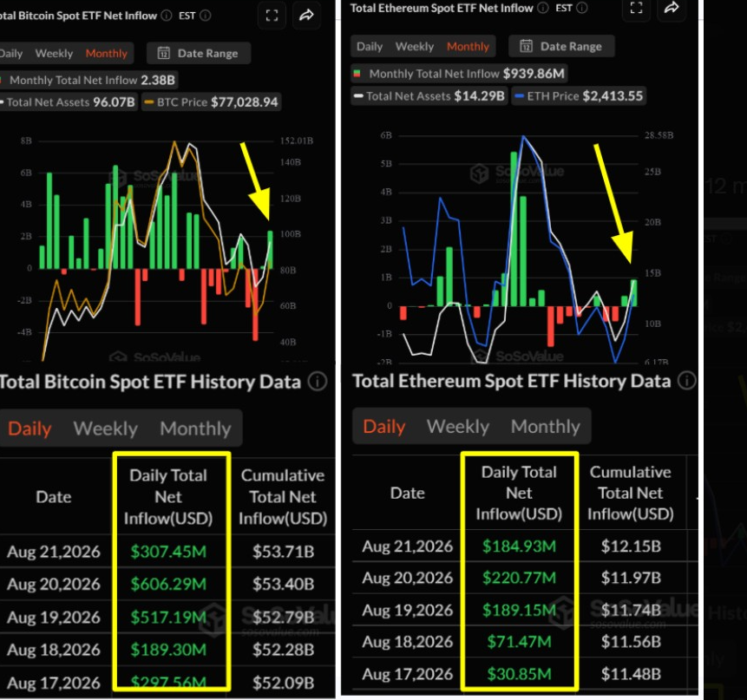The width and height of the screenshot is (747, 700).
Task: Switch Bitcoin chart to Daily view
Action: pos(11,53)
